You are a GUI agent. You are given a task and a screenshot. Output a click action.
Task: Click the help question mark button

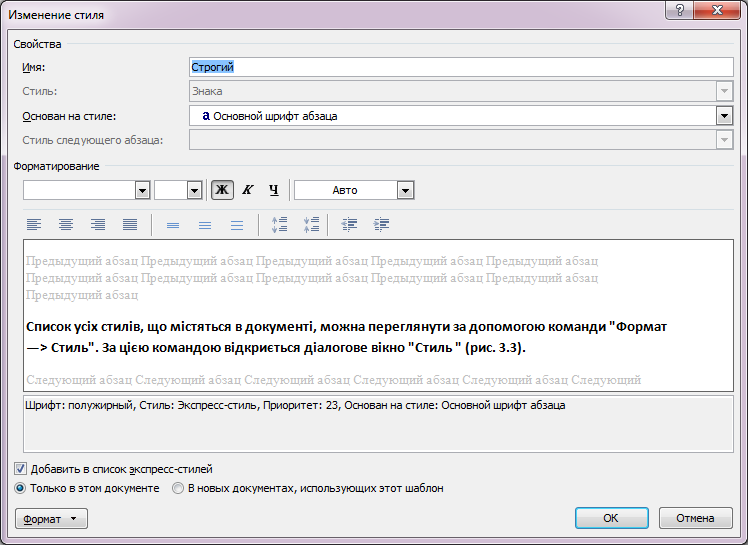coord(680,10)
